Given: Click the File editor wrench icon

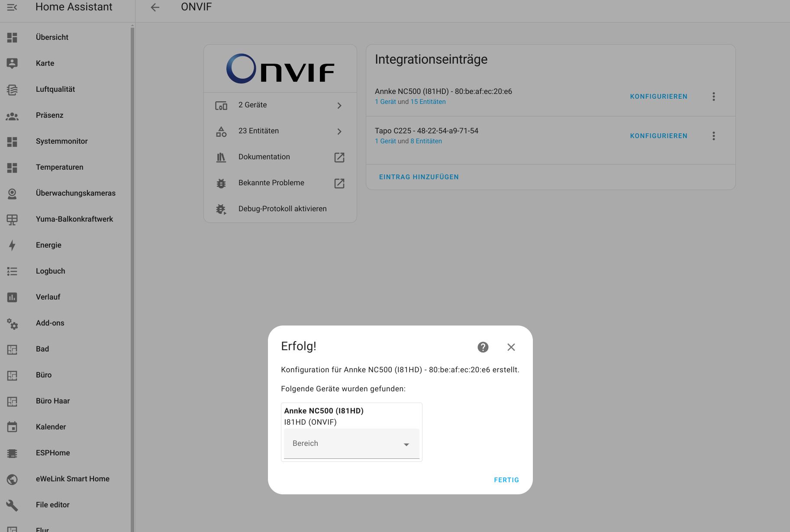Looking at the screenshot, I should (12, 505).
